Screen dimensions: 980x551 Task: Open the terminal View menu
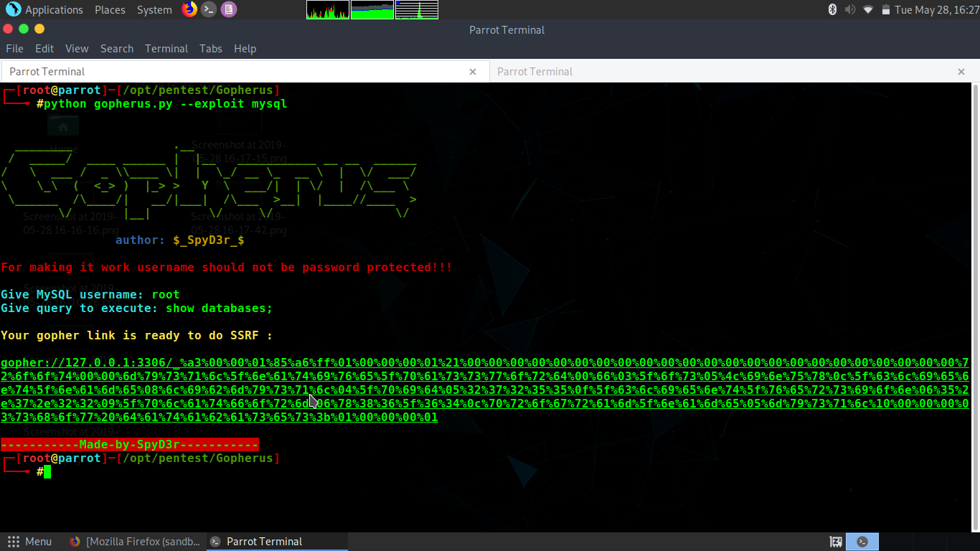click(x=77, y=49)
